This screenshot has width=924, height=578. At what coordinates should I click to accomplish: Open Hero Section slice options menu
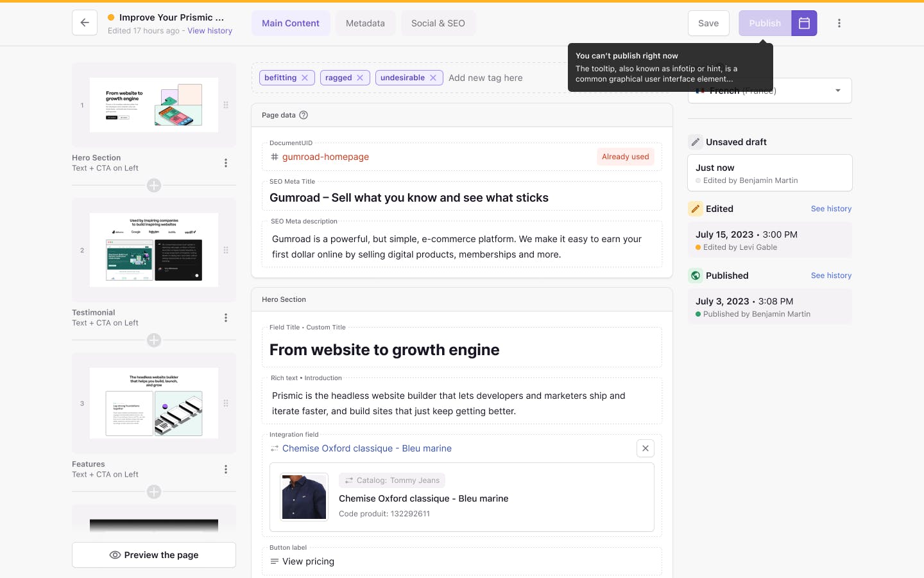coord(226,163)
